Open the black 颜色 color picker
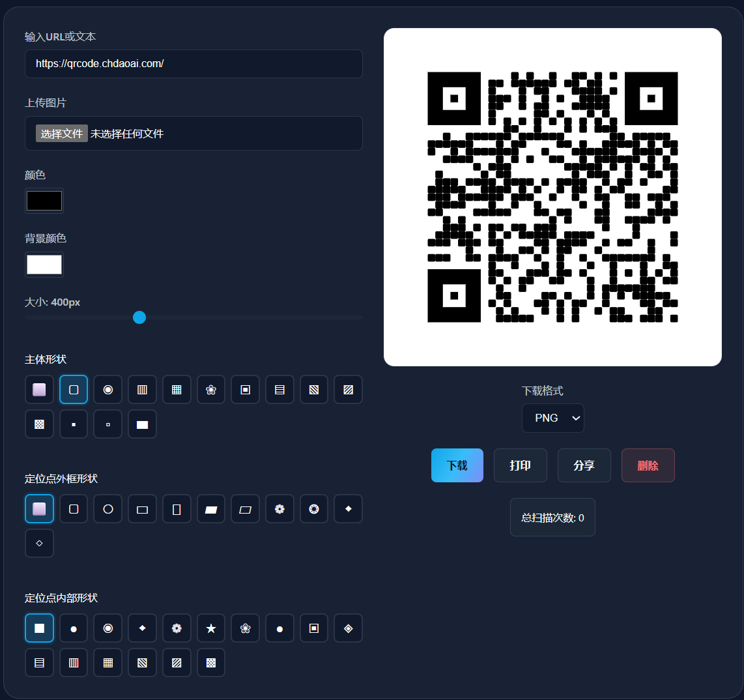 point(44,201)
